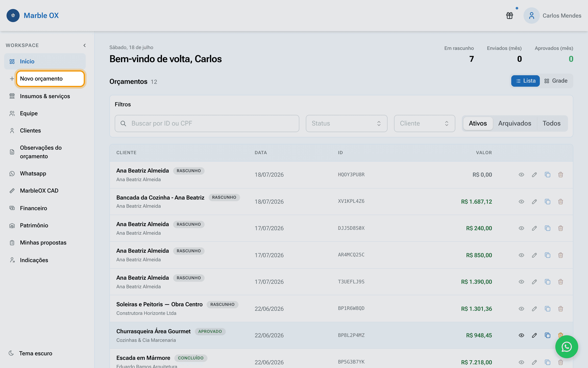View Churrasqueira Área Gourmet budget details

(x=521, y=335)
